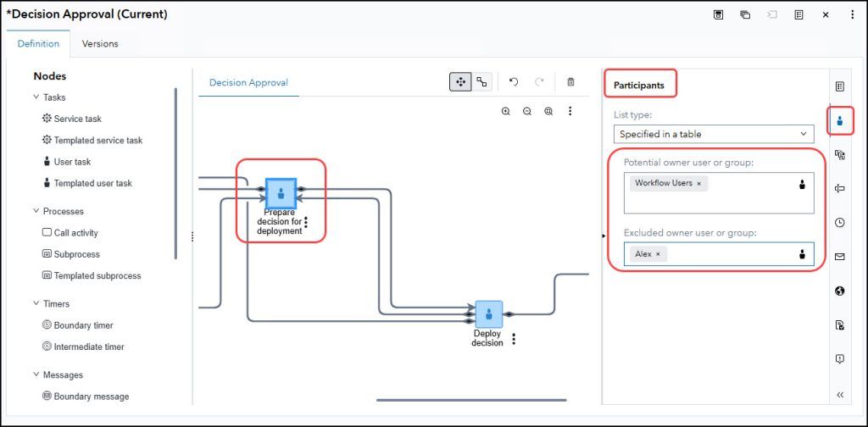Remove Workflow Users from potential owners

698,183
